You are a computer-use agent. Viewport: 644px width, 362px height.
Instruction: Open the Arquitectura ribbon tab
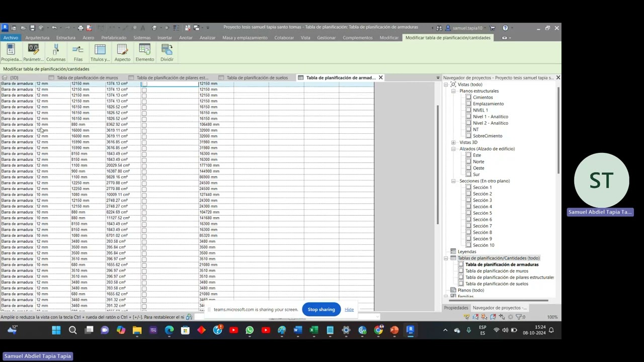click(x=37, y=38)
